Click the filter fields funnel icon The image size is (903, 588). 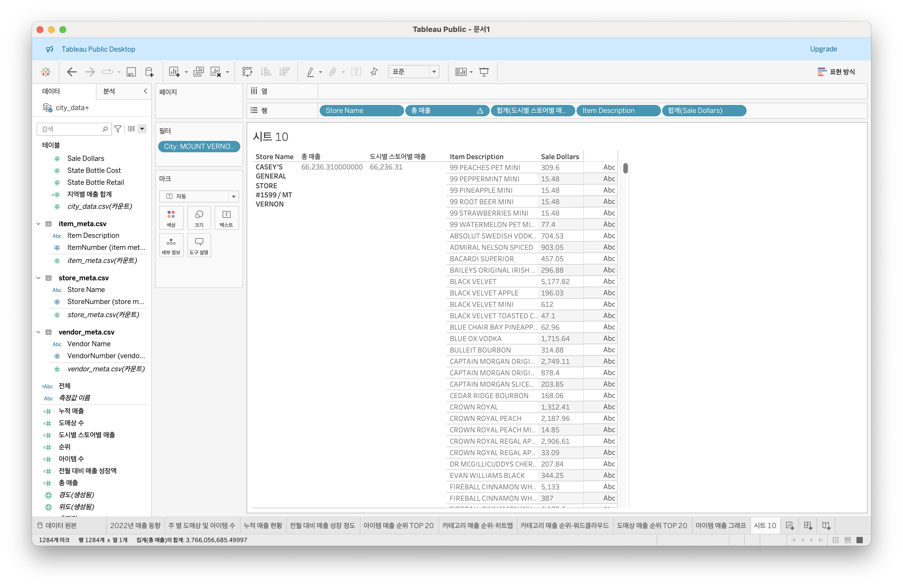click(118, 129)
